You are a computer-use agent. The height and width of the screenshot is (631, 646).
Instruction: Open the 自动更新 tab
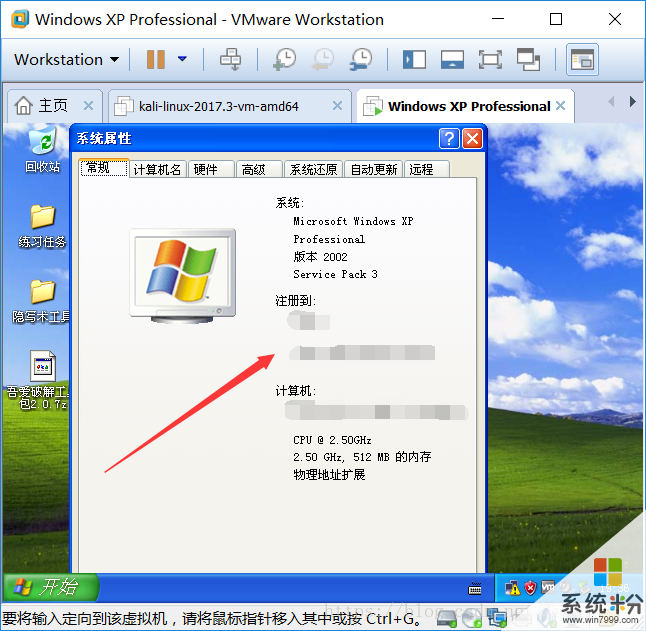tap(374, 169)
